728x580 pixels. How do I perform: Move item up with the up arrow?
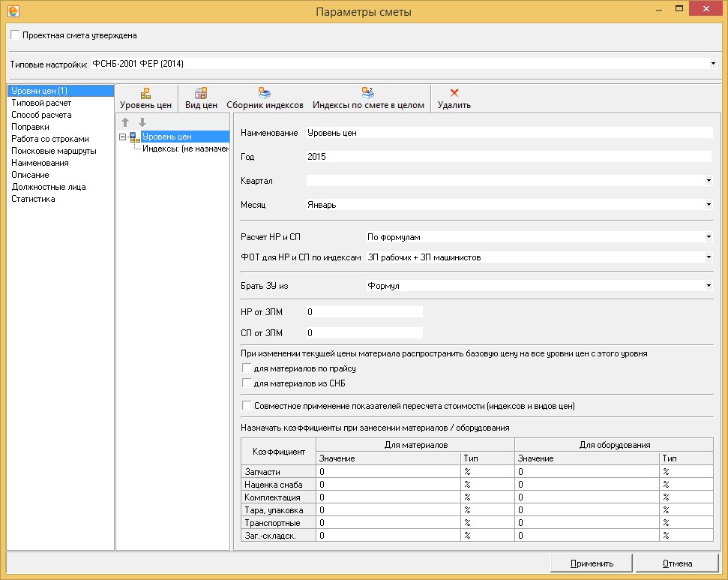pyautogui.click(x=125, y=122)
